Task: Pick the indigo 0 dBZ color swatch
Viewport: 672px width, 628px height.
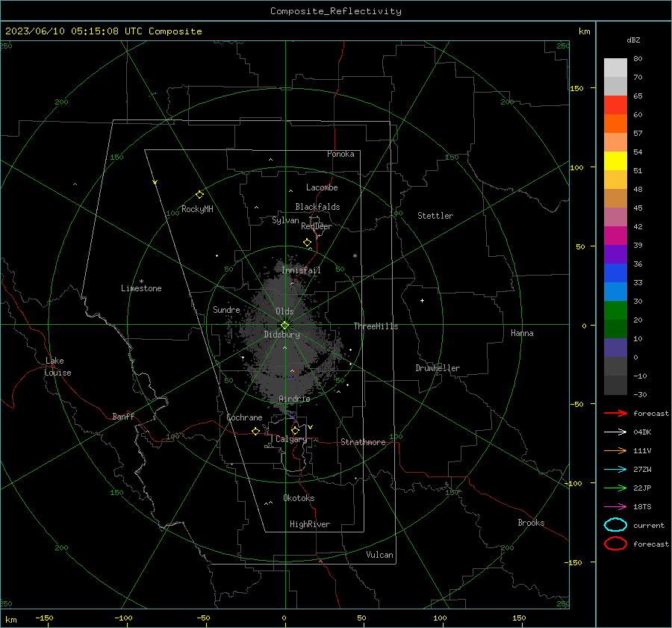Action: [615, 347]
